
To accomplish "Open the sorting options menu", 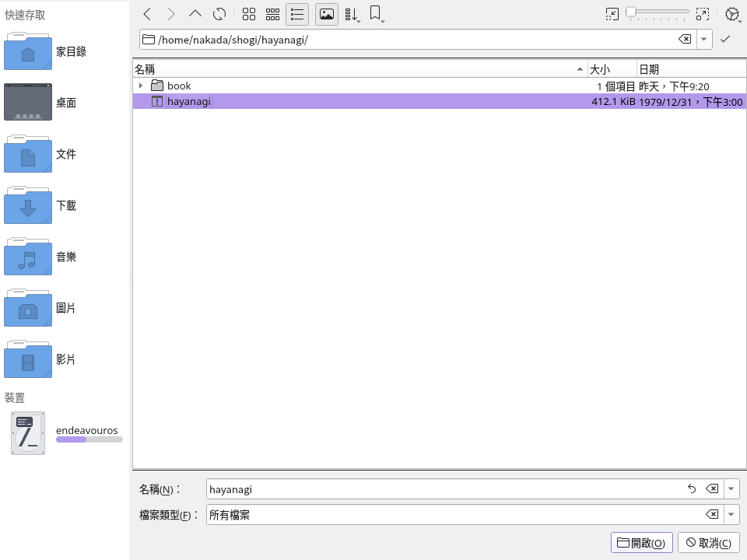I will [352, 14].
